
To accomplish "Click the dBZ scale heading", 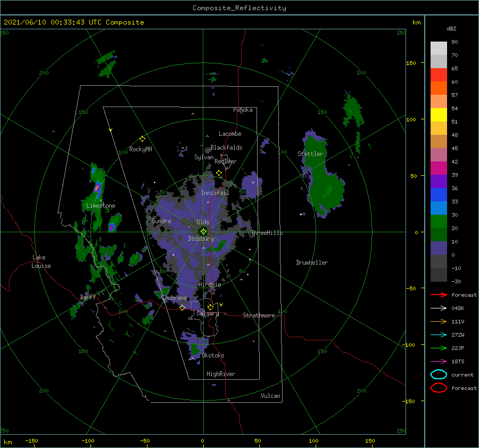I will 451,28.
